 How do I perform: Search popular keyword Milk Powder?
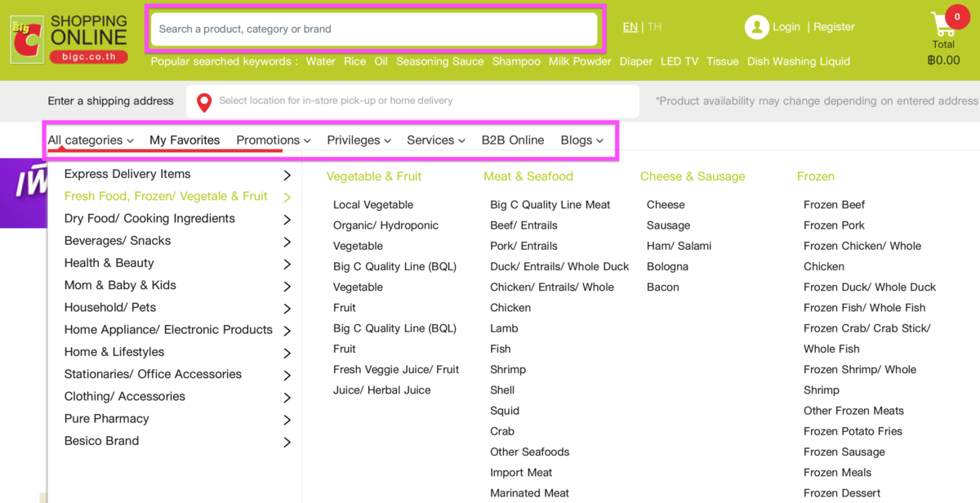pos(580,61)
